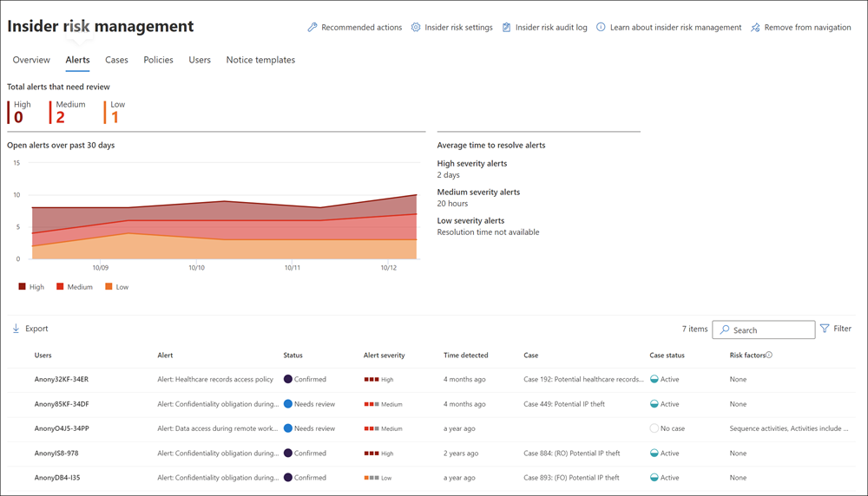Screen dimensions: 868x496
Task: Open Insider risk settings gear icon
Action: (x=416, y=27)
